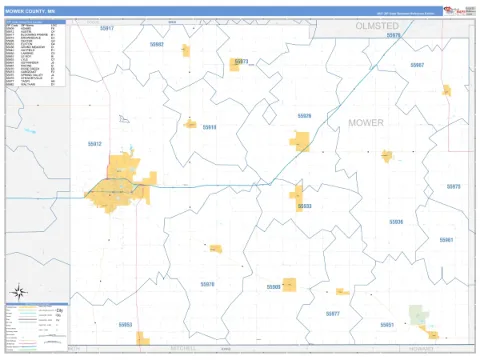Click the 55909 ZIP code label
This screenshot has height=360, width=480.
pos(274,287)
